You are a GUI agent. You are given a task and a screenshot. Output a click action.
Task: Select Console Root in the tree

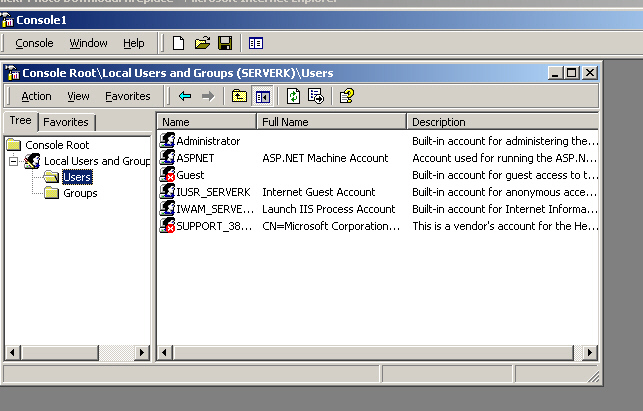click(x=57, y=145)
